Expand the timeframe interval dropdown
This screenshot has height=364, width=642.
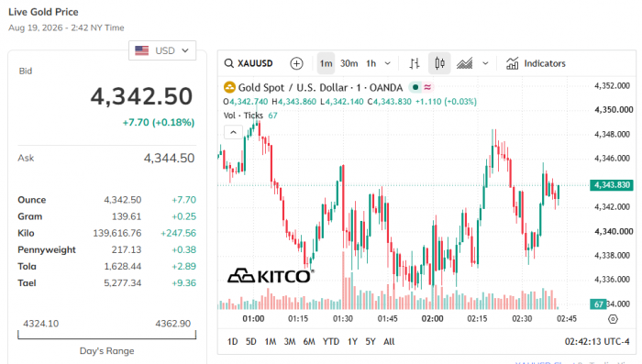click(387, 63)
